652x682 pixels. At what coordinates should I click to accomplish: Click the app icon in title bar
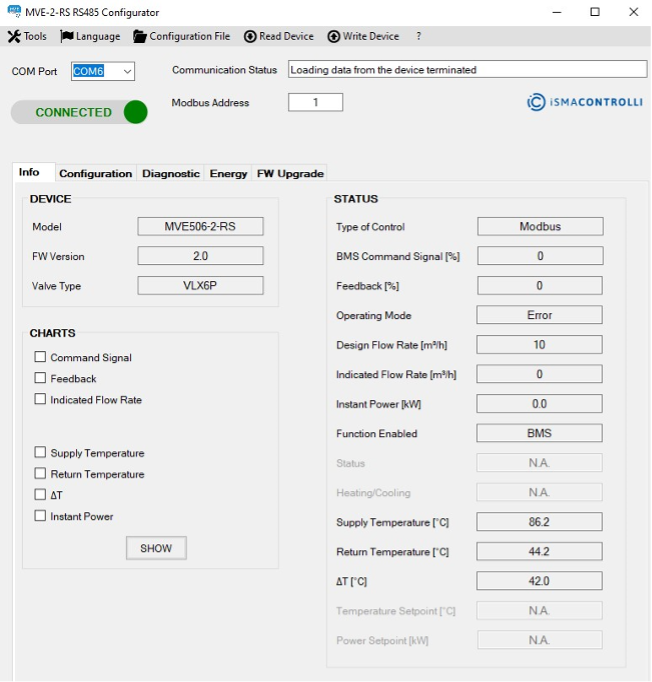[14, 12]
